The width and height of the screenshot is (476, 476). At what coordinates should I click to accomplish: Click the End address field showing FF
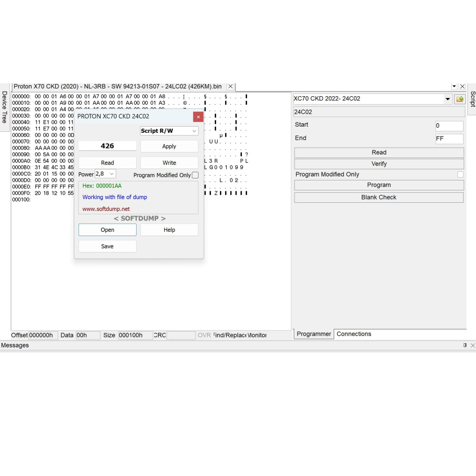pos(449,139)
